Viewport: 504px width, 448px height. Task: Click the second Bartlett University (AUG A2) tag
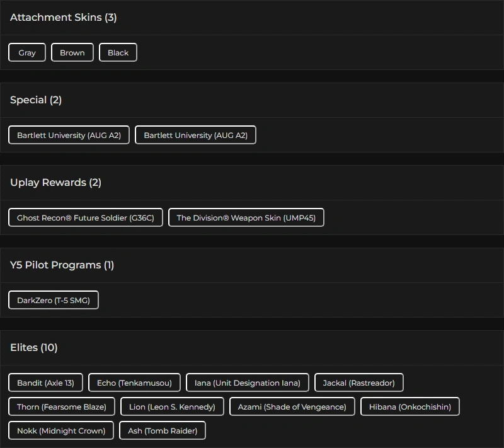tap(195, 135)
